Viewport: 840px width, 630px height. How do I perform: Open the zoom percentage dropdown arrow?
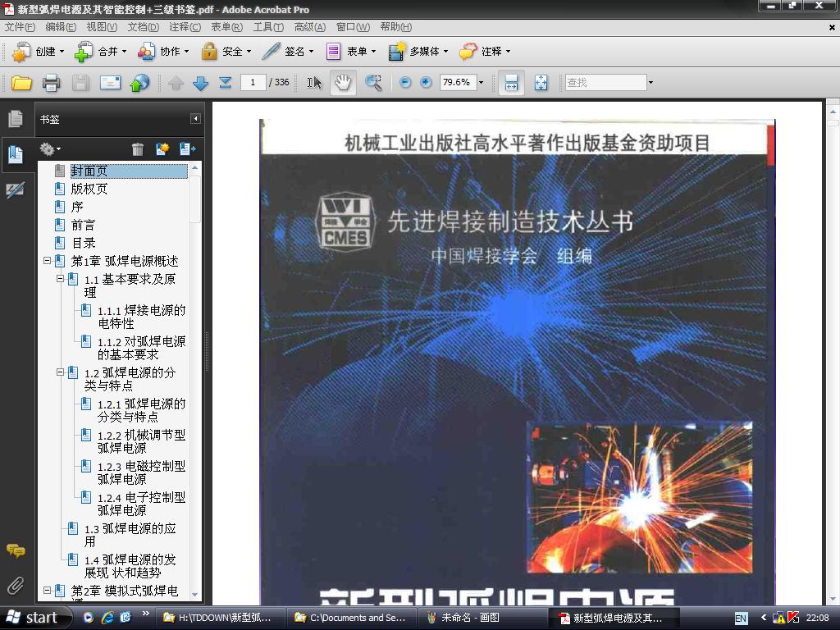pyautogui.click(x=481, y=83)
